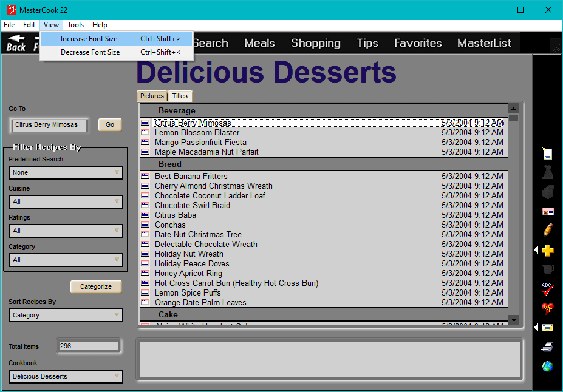The image size is (563, 392).
Task: Click recipe icon beside Maple Macadamia Nut Parfait
Action: click(145, 152)
